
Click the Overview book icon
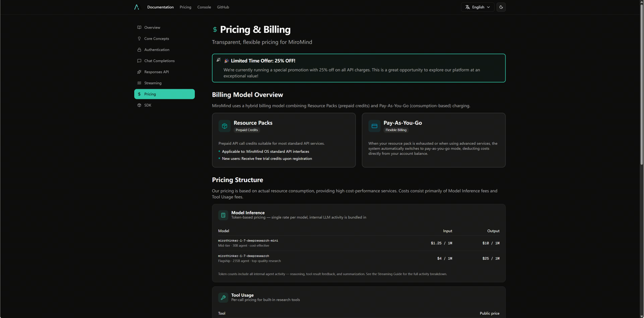139,27
